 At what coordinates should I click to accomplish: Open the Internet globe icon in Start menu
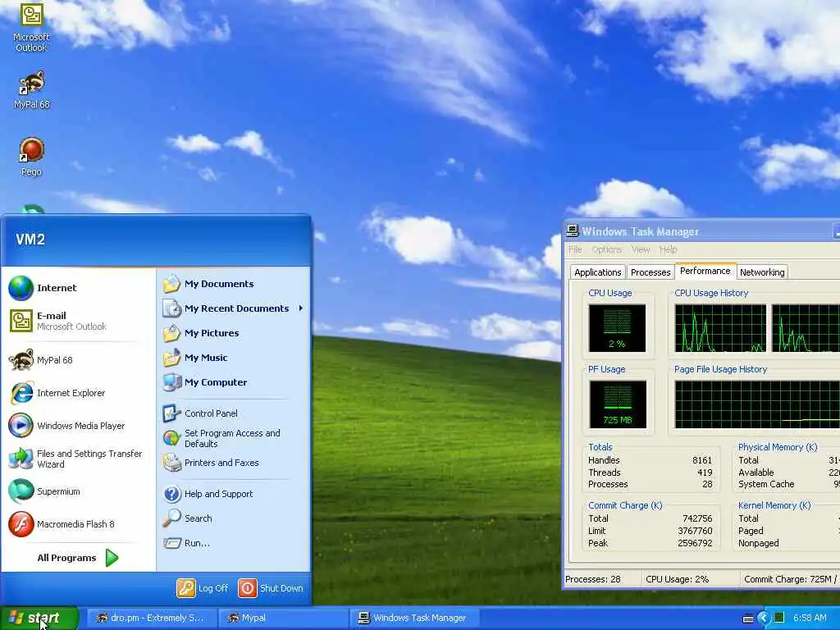tap(21, 288)
